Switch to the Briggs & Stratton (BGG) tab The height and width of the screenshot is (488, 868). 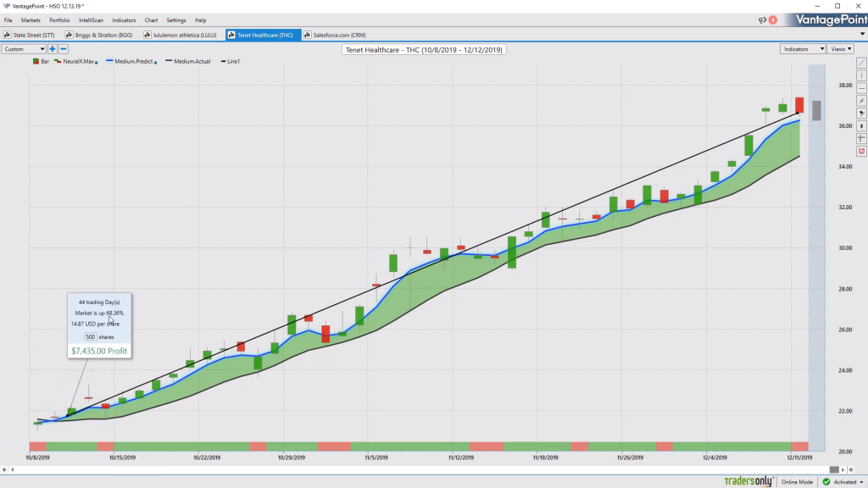99,35
